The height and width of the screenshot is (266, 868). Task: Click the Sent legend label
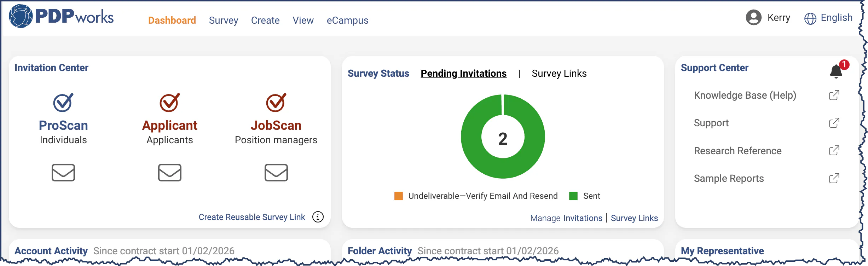tap(592, 196)
